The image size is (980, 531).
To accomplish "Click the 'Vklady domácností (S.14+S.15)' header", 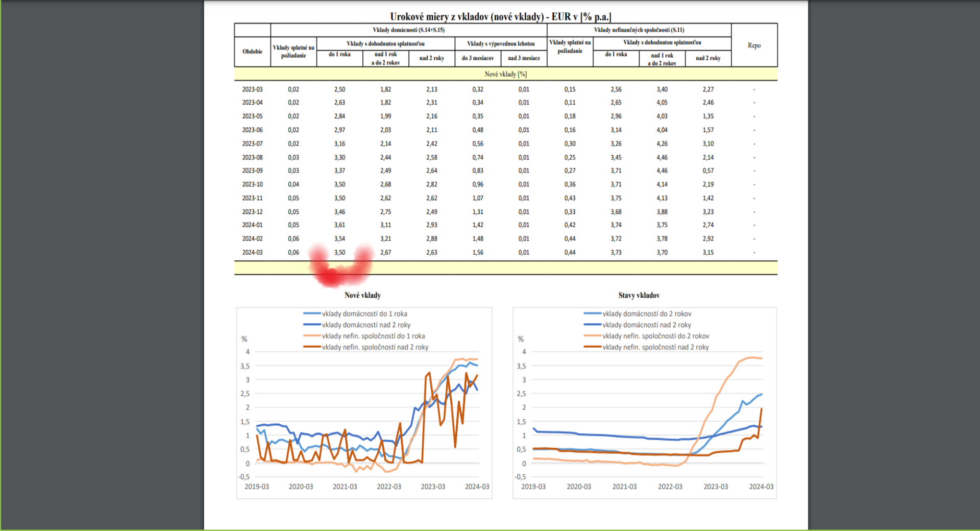I will tap(408, 30).
